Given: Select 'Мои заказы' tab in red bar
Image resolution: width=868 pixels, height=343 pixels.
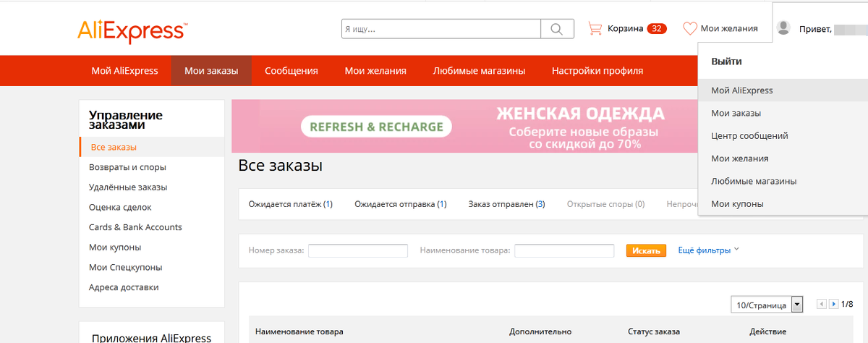Looking at the screenshot, I should pyautogui.click(x=211, y=71).
